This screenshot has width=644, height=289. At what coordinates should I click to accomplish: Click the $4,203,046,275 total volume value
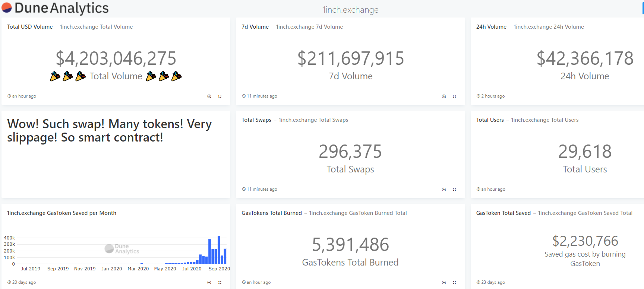pyautogui.click(x=116, y=58)
